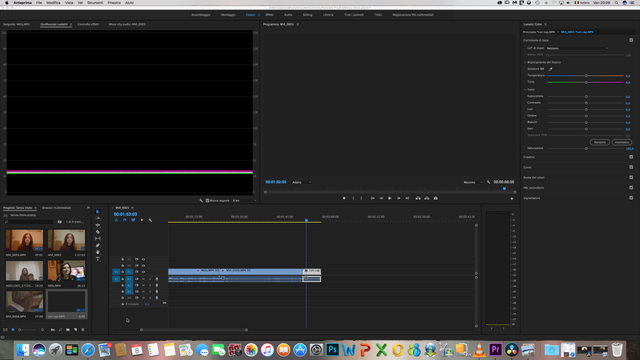Open the Finestra menu

[114, 3]
